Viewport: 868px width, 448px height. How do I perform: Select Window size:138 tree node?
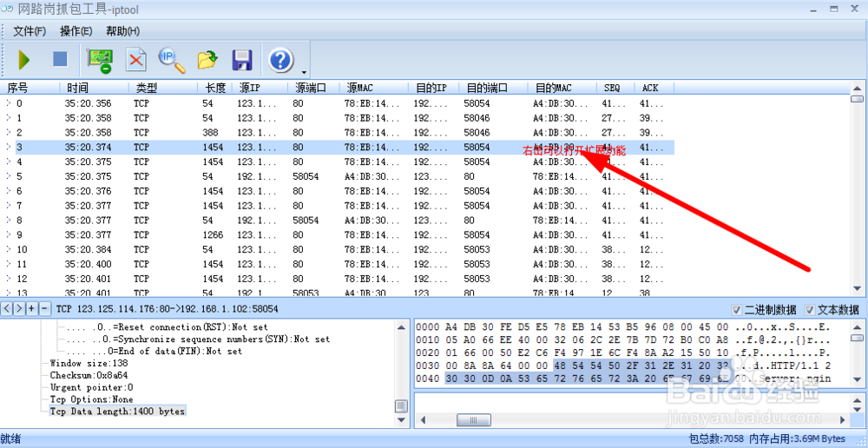(x=89, y=363)
